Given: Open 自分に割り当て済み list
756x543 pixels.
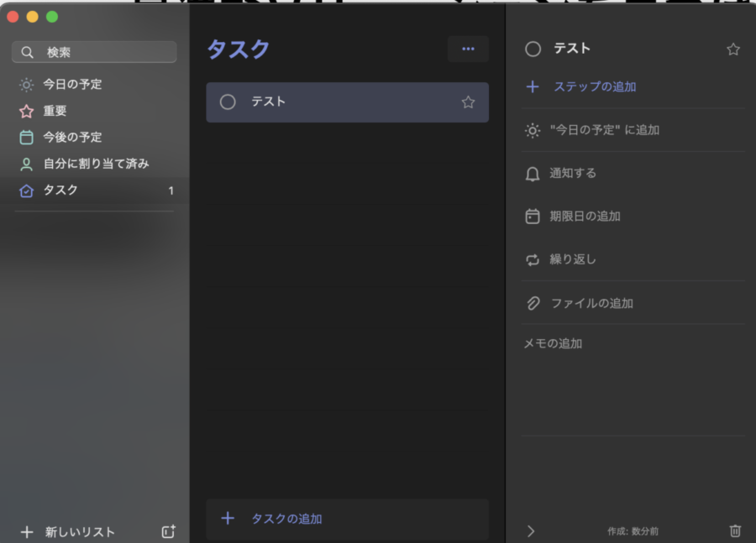Looking at the screenshot, I should (94, 164).
